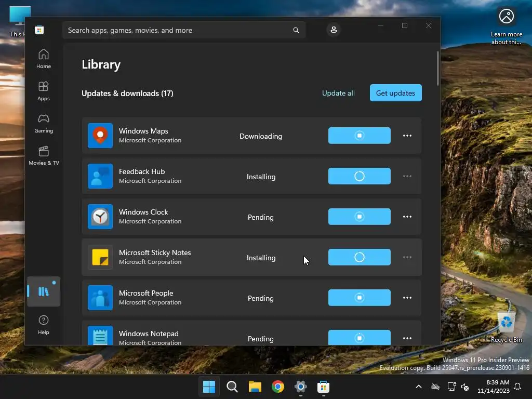Open more options for Windows Maps
The height and width of the screenshot is (399, 532).
click(407, 136)
